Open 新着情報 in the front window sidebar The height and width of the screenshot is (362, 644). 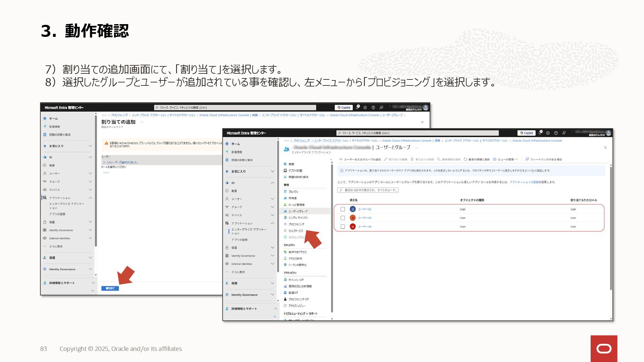(236, 152)
